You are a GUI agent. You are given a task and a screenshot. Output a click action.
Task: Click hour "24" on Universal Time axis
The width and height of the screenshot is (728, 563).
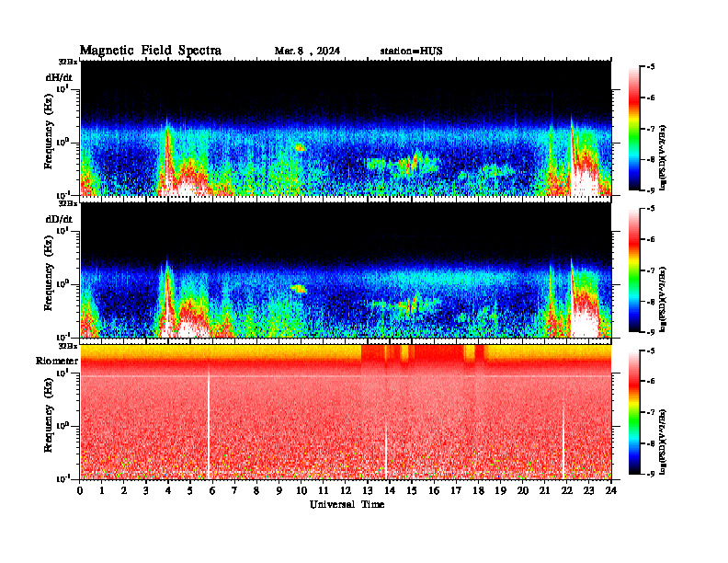click(611, 490)
